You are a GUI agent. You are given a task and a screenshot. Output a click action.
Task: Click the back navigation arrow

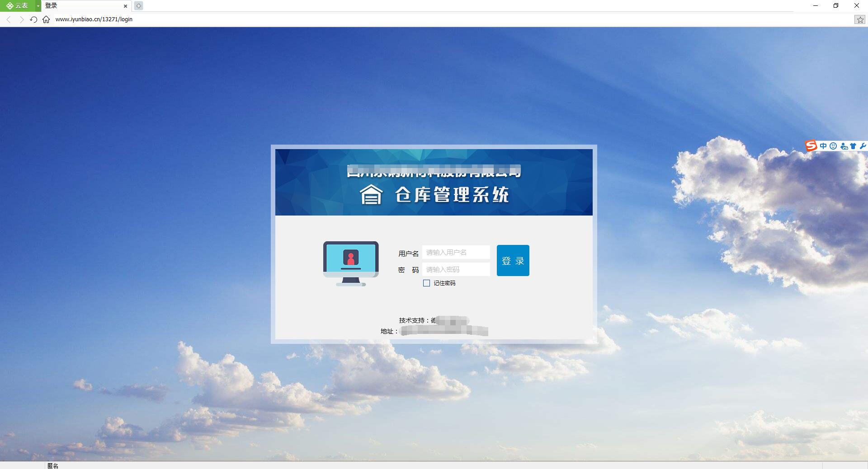(x=9, y=19)
